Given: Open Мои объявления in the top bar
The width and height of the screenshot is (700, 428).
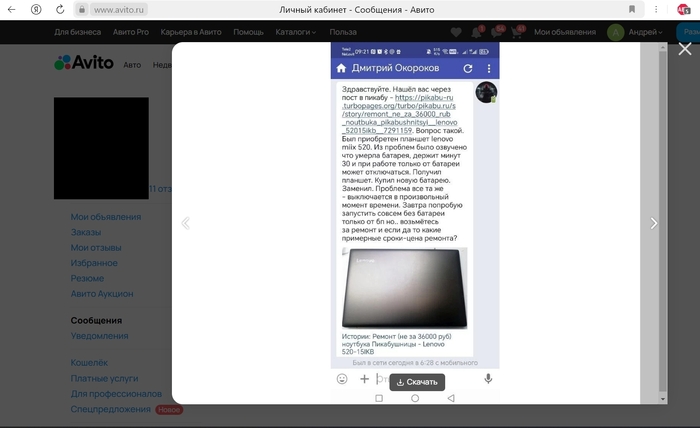Looking at the screenshot, I should [565, 32].
